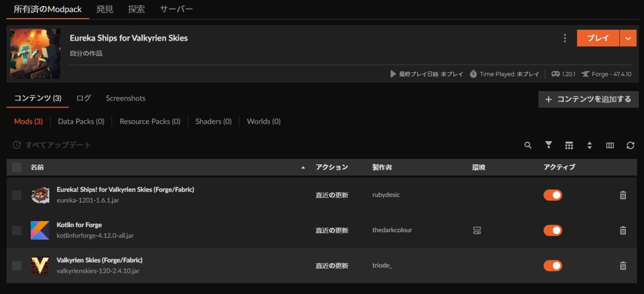The width and height of the screenshot is (644, 294).
Task: Click the search icon above the mod list
Action: click(527, 145)
